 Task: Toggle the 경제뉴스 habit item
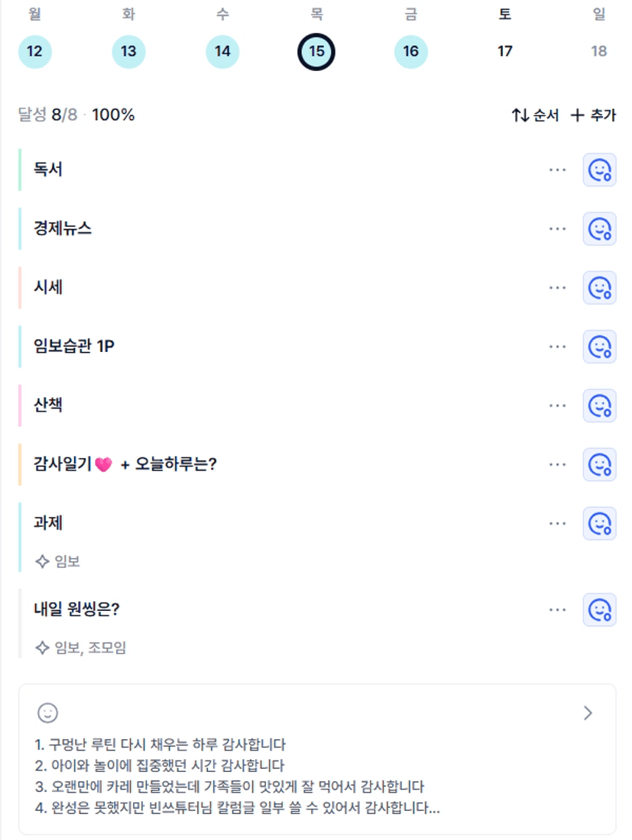tap(63, 228)
